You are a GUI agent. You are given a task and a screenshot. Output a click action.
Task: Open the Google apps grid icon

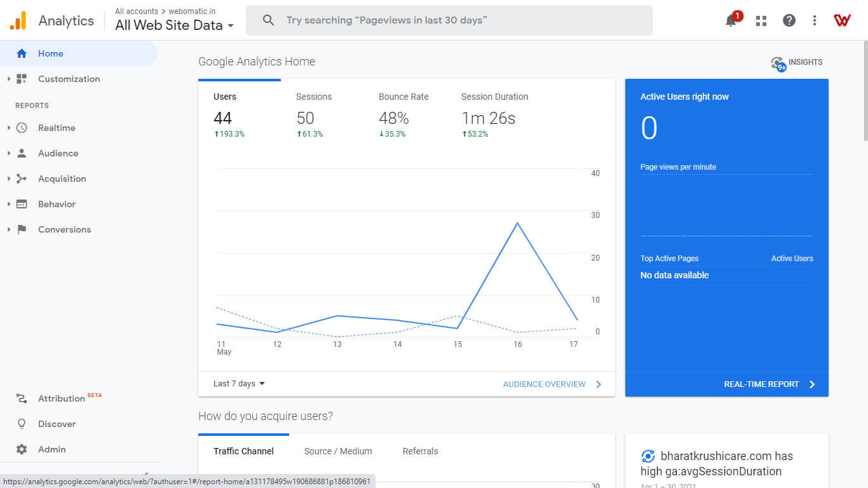click(x=761, y=21)
